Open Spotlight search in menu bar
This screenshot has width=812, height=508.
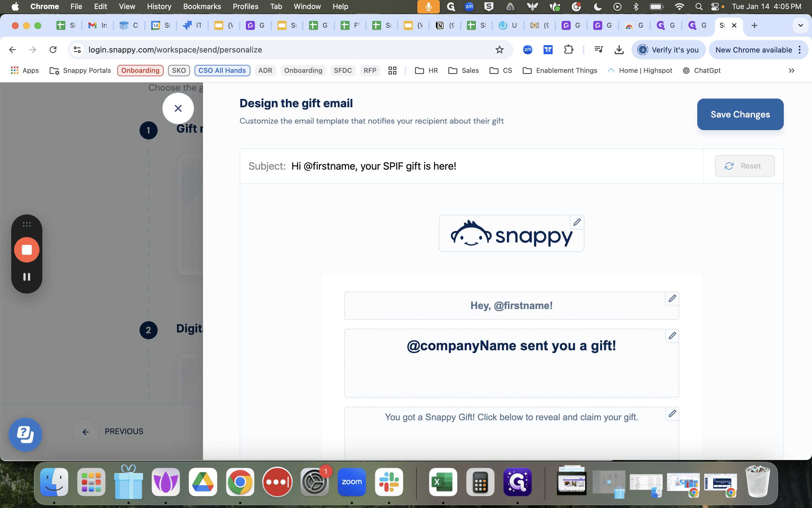699,6
